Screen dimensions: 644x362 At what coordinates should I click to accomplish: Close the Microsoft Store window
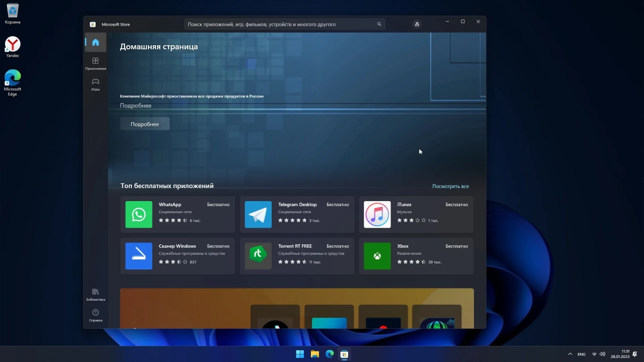(478, 22)
